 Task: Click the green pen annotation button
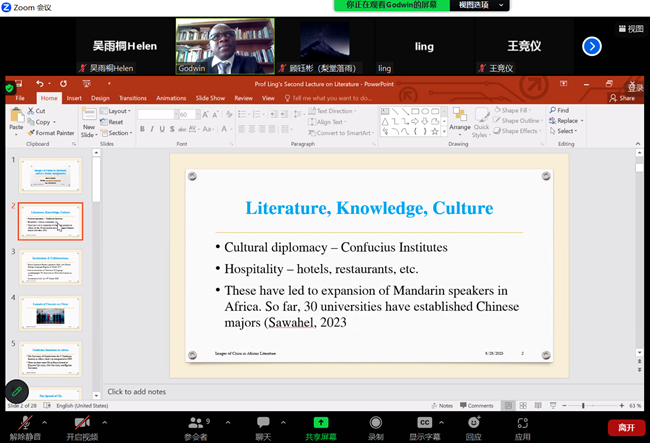(x=16, y=391)
